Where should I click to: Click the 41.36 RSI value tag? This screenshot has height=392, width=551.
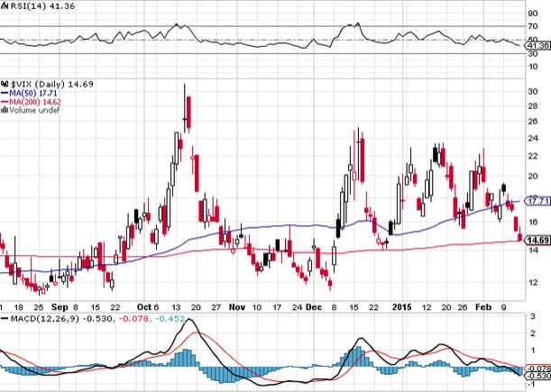[x=537, y=46]
